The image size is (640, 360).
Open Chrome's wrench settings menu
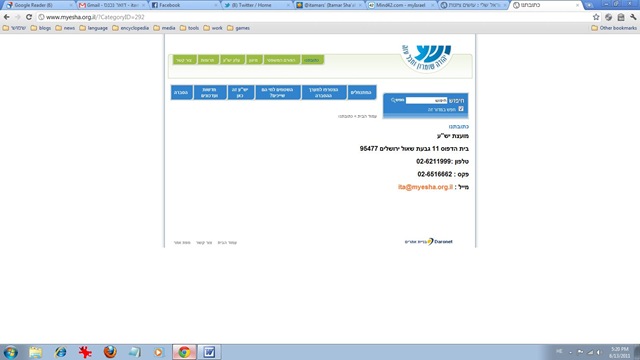pyautogui.click(x=633, y=17)
